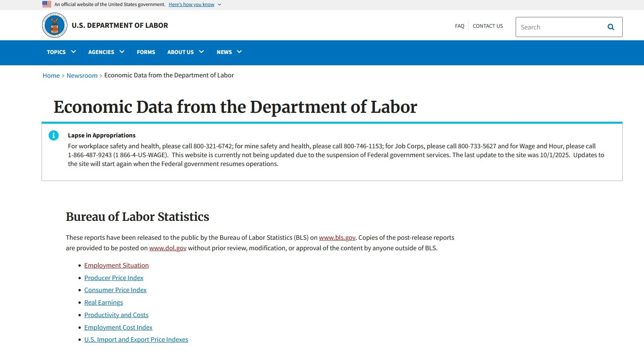The height and width of the screenshot is (351, 644).
Task: View the Consumer Price Index report
Action: 115,290
